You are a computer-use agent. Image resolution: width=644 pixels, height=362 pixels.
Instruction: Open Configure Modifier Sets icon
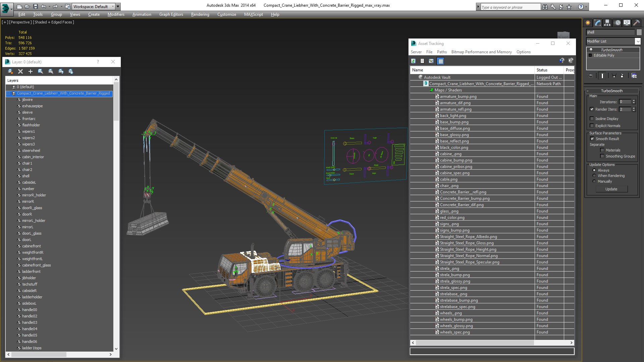634,76
